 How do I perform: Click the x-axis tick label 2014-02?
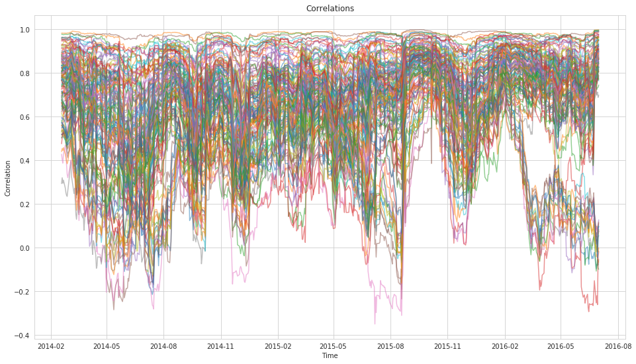(51, 346)
